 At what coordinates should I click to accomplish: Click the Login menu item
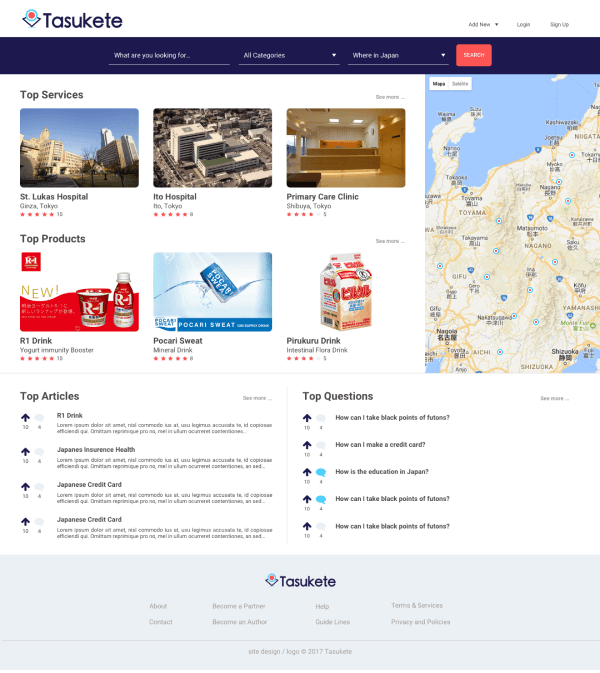pos(523,24)
